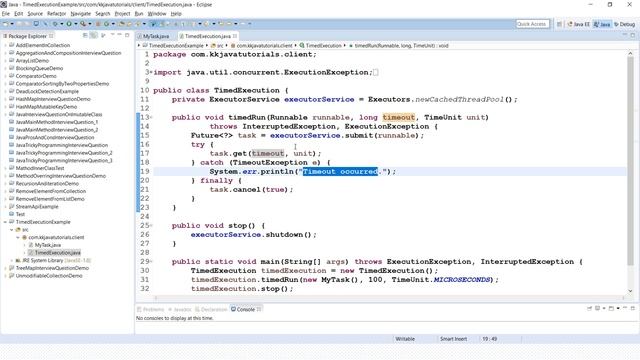Open the File menu
The height and width of the screenshot is (360, 640).
coord(6,13)
